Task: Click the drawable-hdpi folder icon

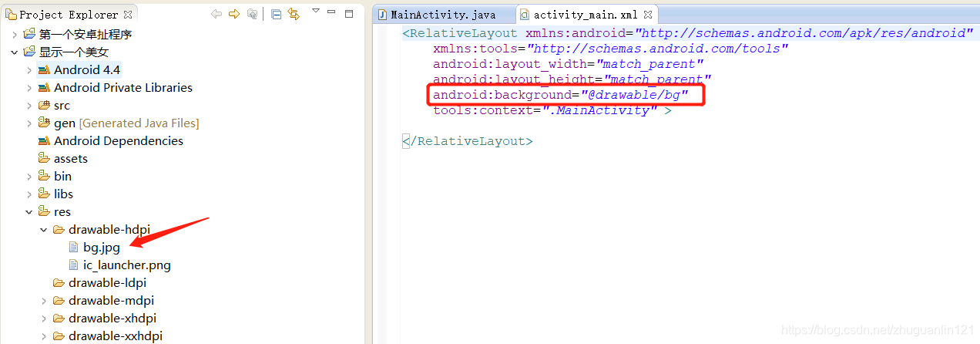Action: (x=59, y=229)
